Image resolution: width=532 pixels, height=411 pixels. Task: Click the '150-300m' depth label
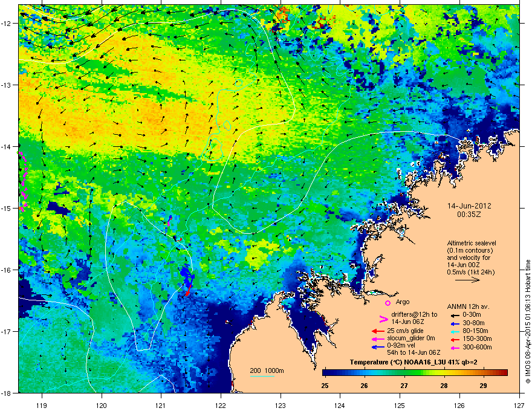(x=478, y=338)
